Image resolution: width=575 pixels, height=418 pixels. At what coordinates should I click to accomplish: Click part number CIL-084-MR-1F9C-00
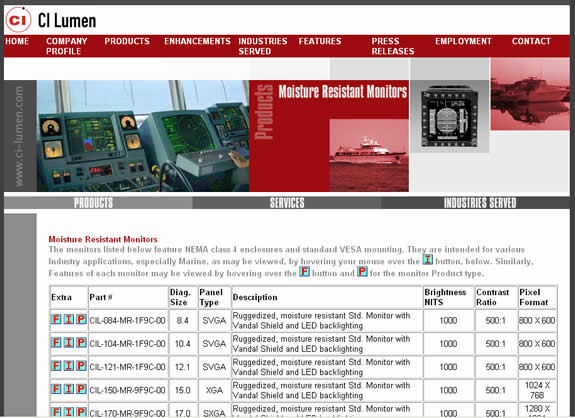[x=128, y=320]
